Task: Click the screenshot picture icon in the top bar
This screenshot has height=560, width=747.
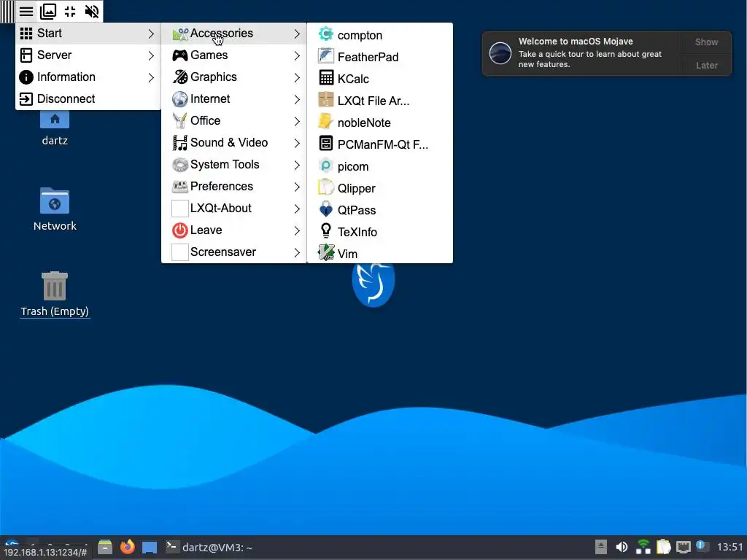Action: pyautogui.click(x=48, y=11)
